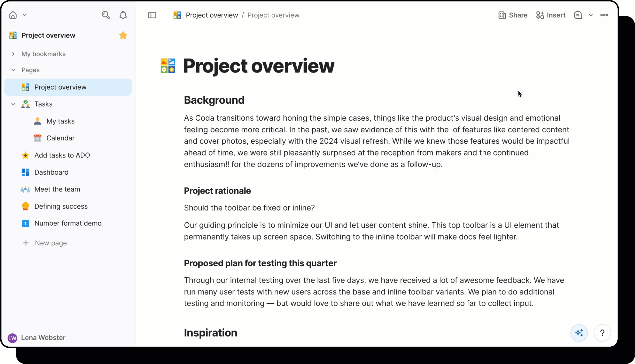
Task: Click the home icon
Action: click(13, 15)
